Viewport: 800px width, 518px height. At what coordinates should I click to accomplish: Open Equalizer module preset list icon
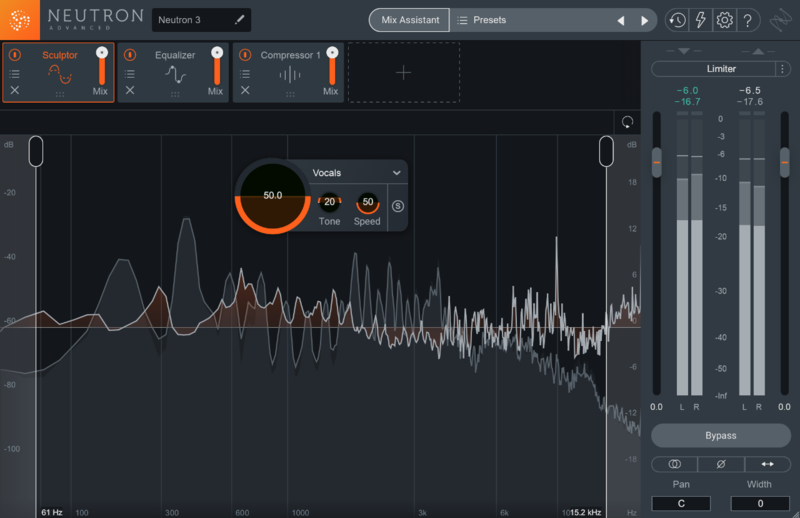coord(130,74)
